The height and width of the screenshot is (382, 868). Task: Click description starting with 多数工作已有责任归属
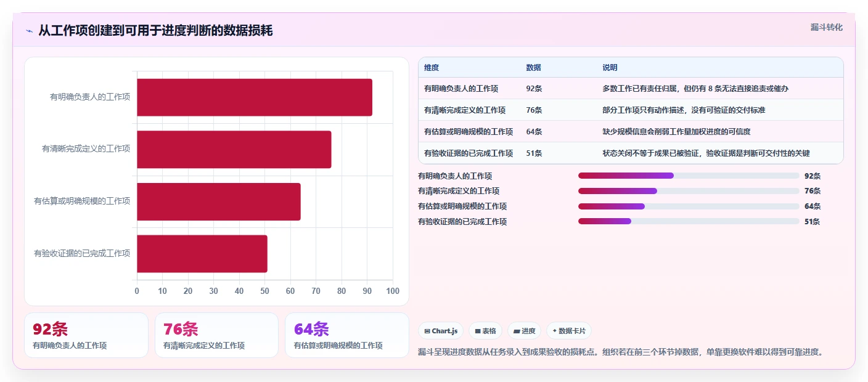click(x=695, y=89)
